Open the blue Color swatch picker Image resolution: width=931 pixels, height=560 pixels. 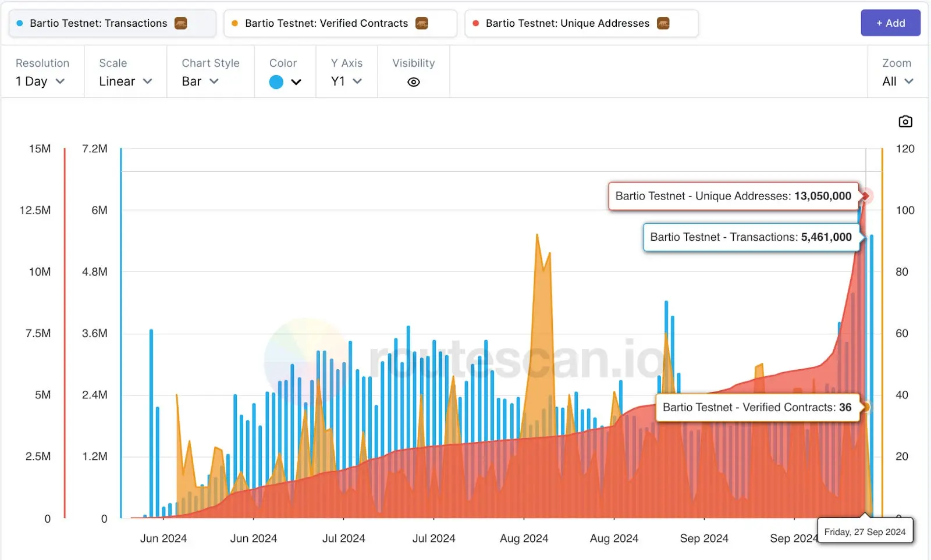285,82
